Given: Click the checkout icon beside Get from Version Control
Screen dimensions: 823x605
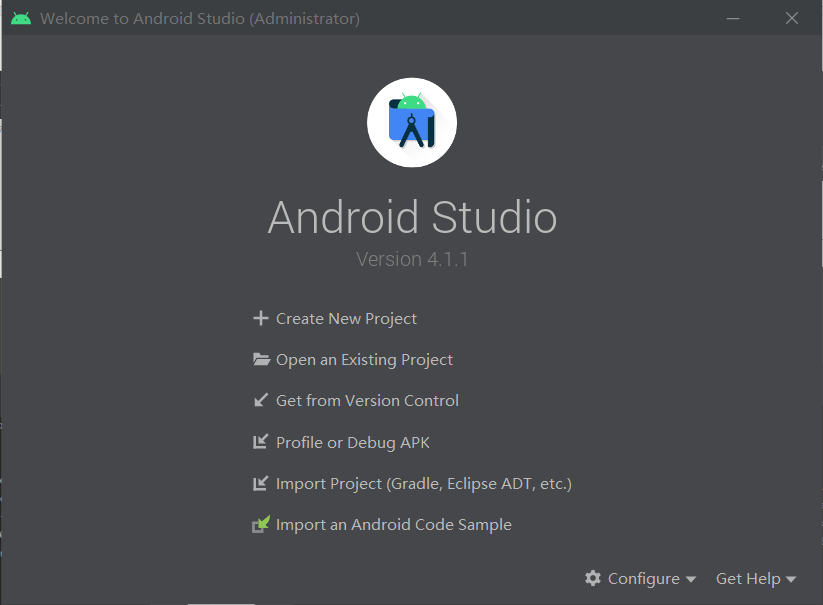Looking at the screenshot, I should point(260,400).
